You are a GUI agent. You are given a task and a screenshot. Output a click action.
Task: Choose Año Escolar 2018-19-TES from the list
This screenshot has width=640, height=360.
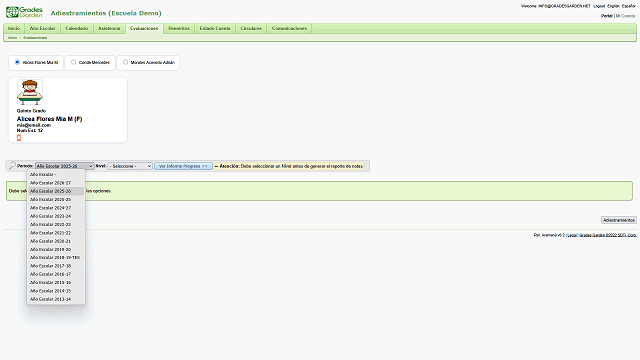tap(56, 258)
